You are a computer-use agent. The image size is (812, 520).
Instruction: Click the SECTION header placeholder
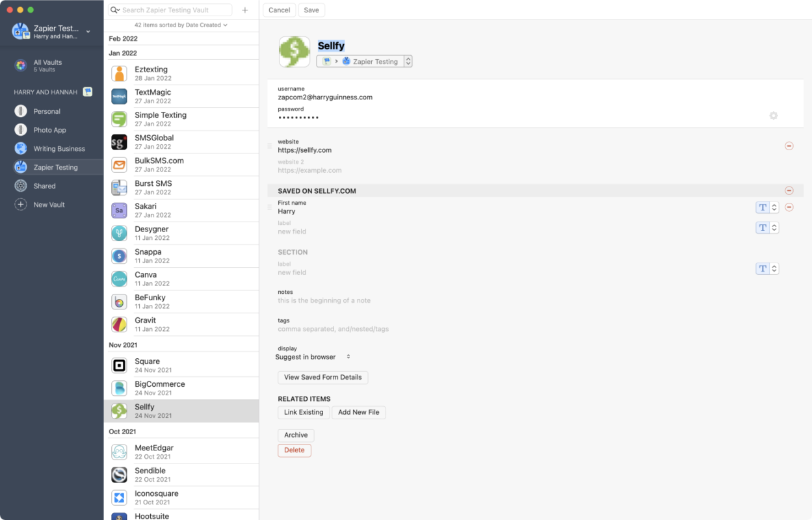[x=293, y=252]
